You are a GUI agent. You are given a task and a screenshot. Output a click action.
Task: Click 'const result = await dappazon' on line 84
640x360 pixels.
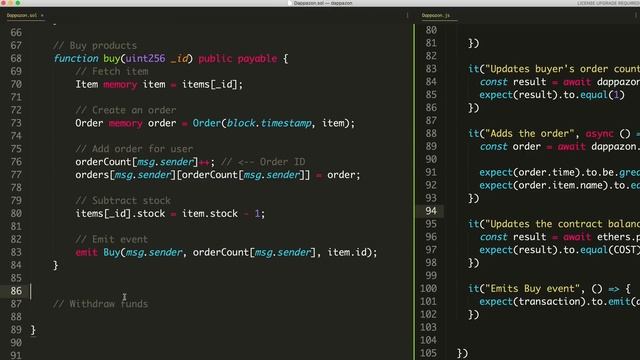[559, 82]
